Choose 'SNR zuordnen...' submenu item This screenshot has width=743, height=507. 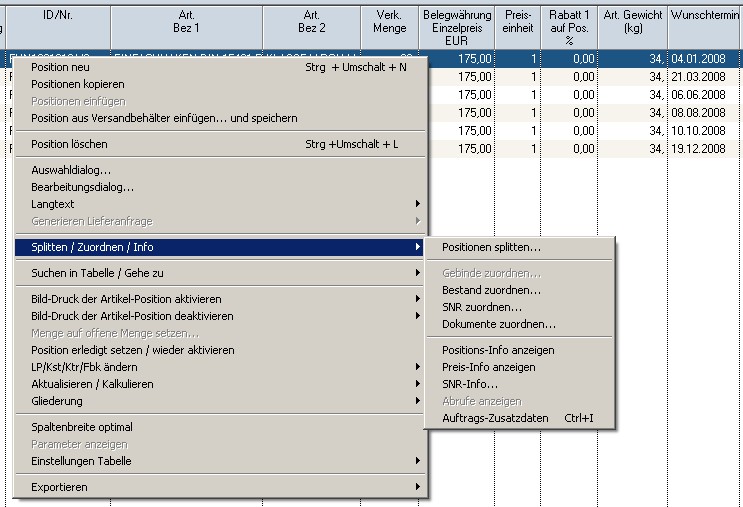pos(482,307)
